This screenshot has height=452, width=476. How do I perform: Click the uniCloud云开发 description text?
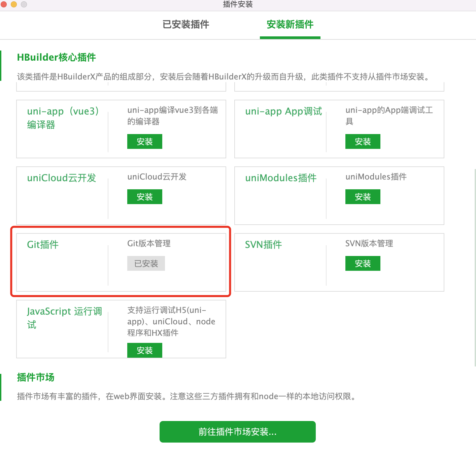click(x=157, y=177)
